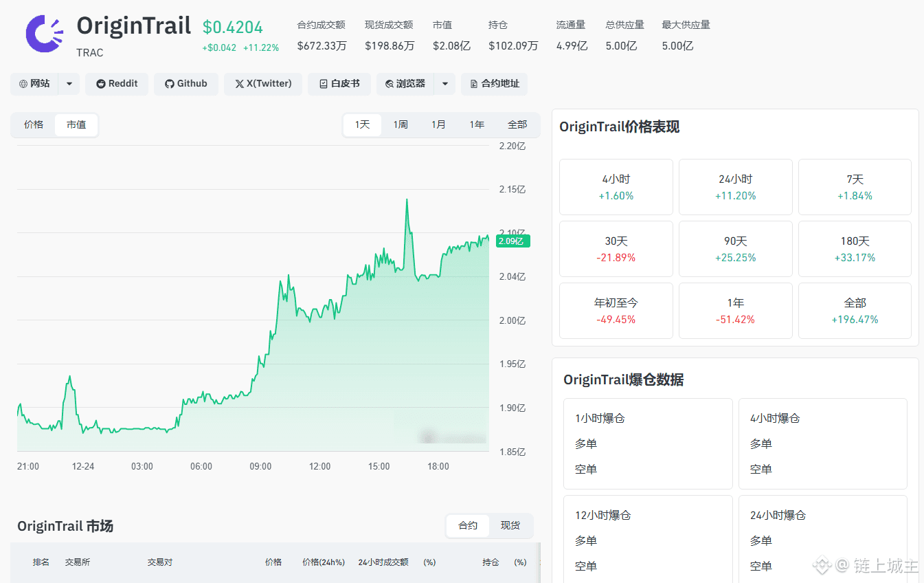Click the OriginTrail 市场 heading
Image resolution: width=924 pixels, height=583 pixels.
[x=65, y=527]
